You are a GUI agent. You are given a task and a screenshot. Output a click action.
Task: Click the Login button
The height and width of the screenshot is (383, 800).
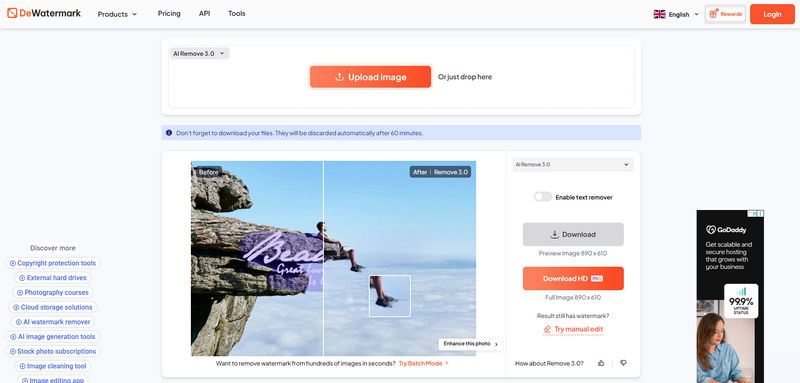pyautogui.click(x=772, y=14)
